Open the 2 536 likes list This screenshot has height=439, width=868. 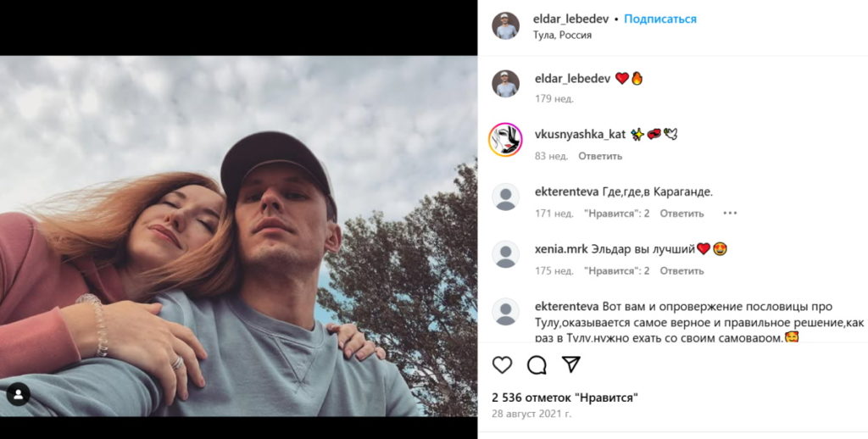click(x=565, y=397)
